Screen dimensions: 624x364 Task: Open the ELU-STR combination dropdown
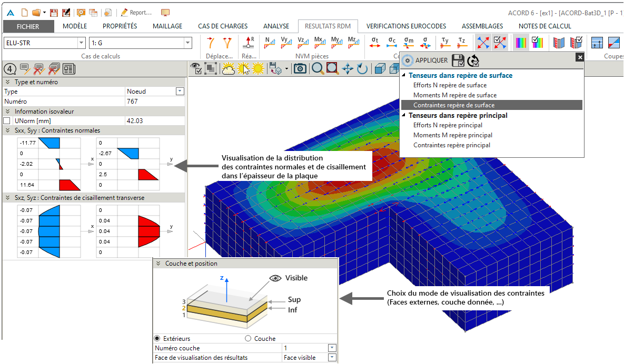tap(81, 43)
